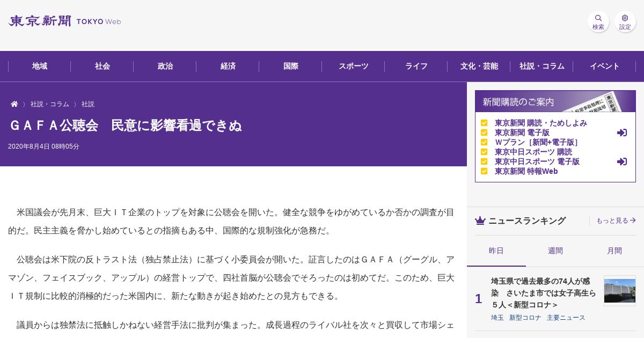644x338 pixels.
Task: Open 東京新聞 電子版 link
Action: click(522, 133)
